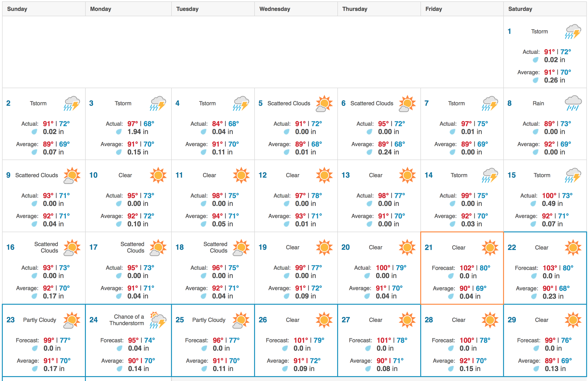
Task: Click the thunderstorm icon on day 14
Action: click(x=490, y=175)
